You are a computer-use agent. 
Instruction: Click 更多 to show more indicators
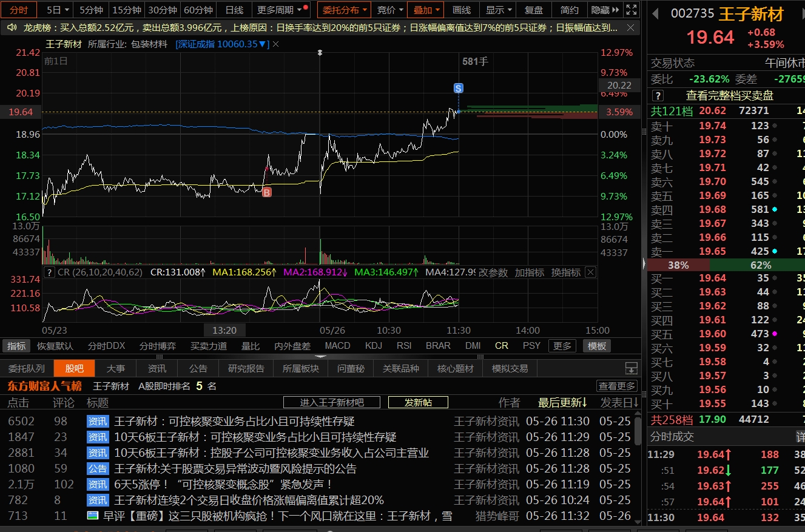point(562,346)
